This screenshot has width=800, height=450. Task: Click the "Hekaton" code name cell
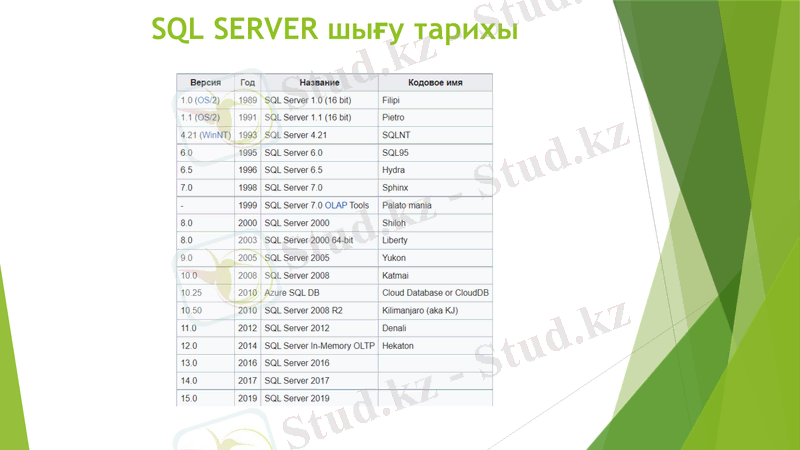click(399, 345)
